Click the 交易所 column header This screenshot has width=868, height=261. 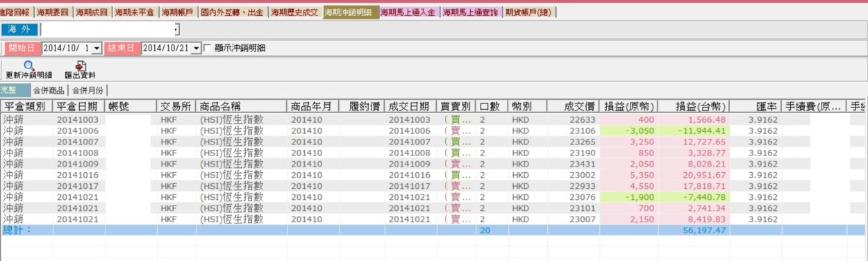click(176, 106)
